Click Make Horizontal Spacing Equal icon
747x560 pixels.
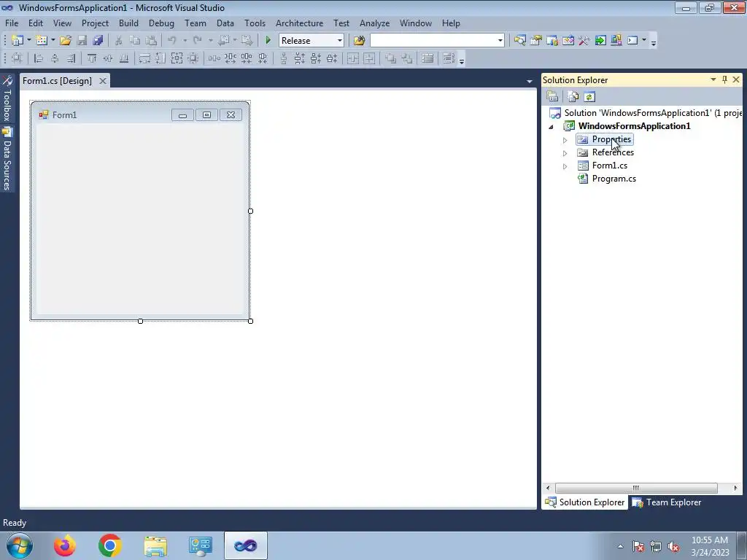click(x=214, y=58)
